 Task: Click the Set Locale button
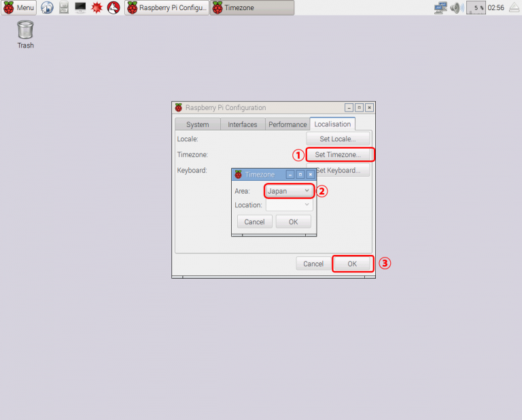pos(338,139)
